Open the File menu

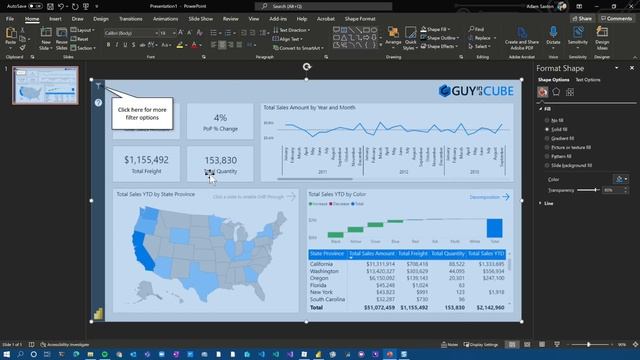coord(10,19)
